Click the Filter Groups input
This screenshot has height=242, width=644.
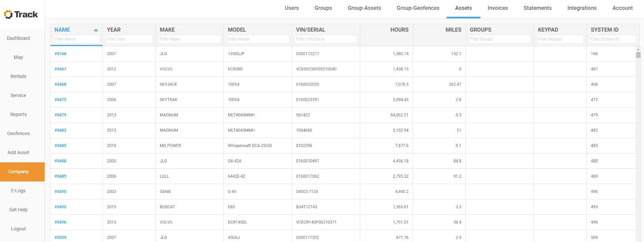pos(499,39)
